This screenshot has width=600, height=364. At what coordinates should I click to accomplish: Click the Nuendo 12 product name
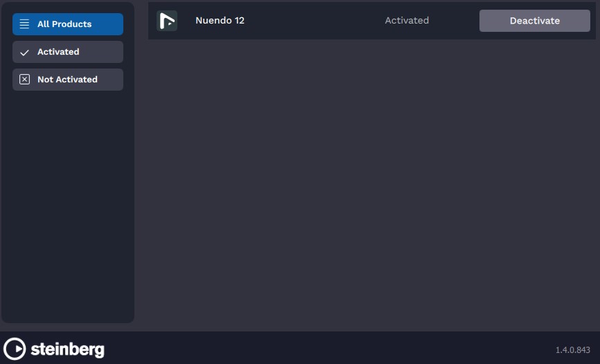click(220, 20)
